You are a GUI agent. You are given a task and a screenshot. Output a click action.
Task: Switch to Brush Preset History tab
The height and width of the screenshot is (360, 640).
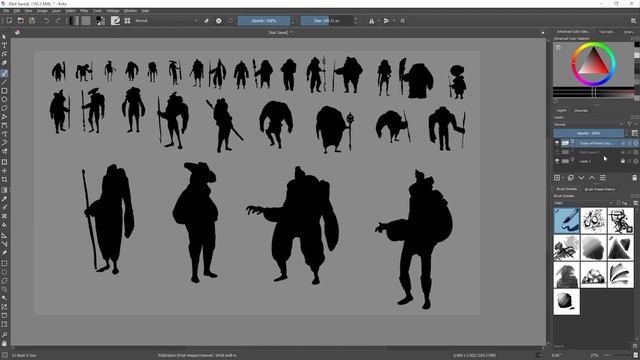(x=600, y=189)
